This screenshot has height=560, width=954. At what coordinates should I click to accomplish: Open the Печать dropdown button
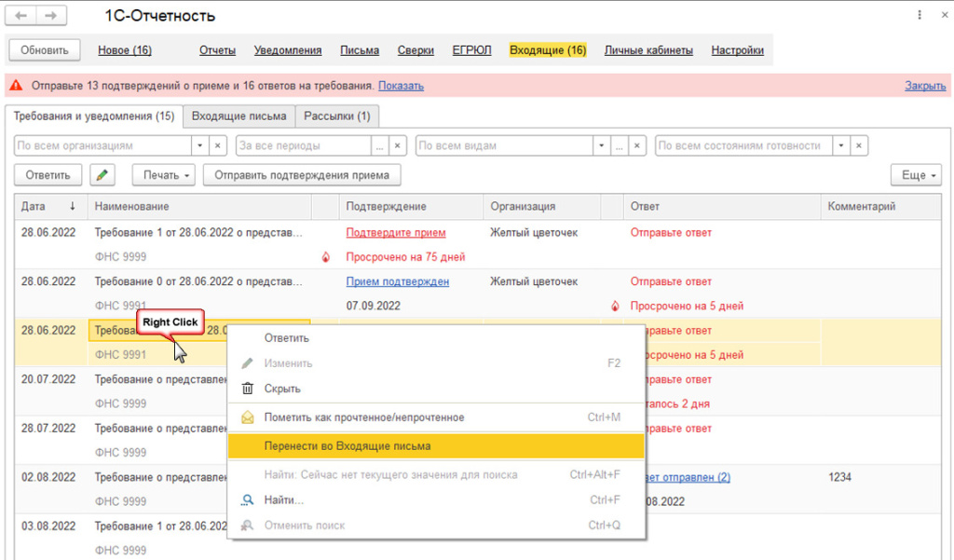tap(164, 175)
